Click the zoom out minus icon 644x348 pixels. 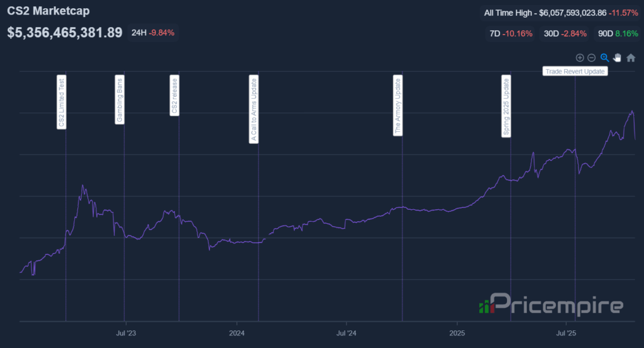point(591,58)
